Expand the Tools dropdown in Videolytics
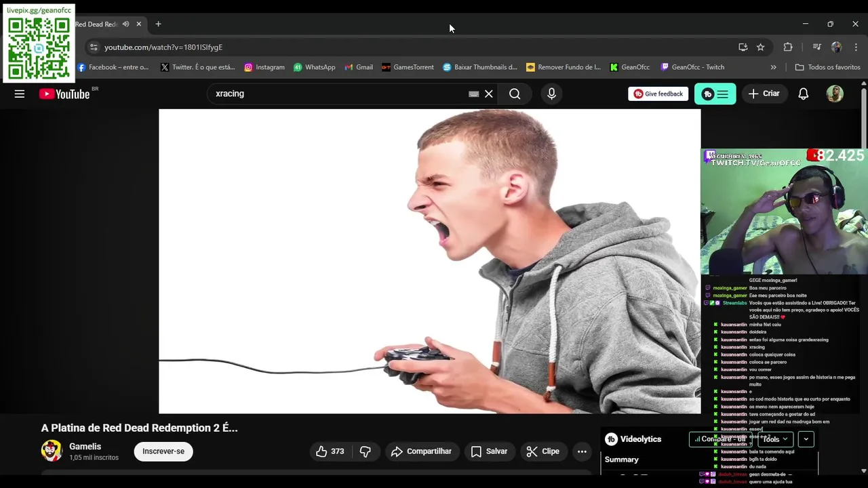868x488 pixels. click(775, 439)
